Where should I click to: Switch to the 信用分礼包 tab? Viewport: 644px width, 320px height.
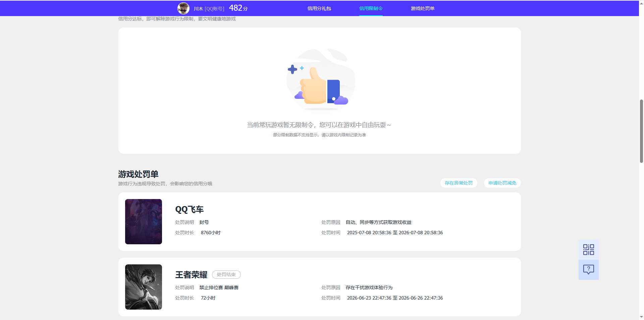[x=319, y=8]
